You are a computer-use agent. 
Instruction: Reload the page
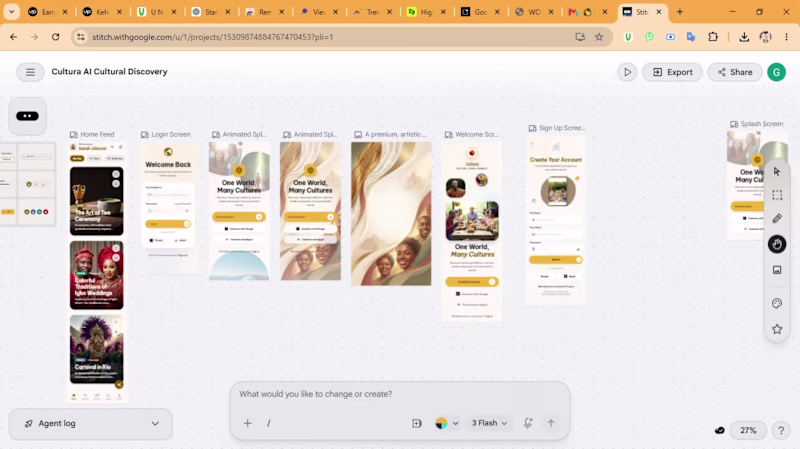coord(56,37)
